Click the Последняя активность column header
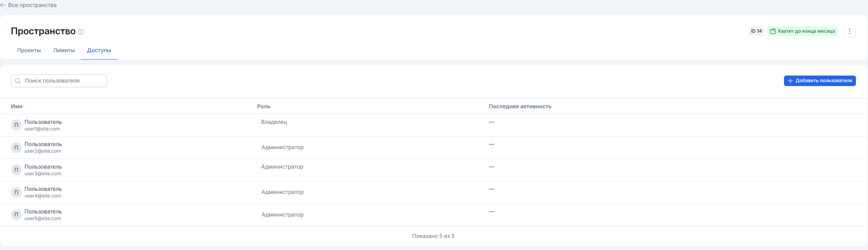 pyautogui.click(x=520, y=106)
